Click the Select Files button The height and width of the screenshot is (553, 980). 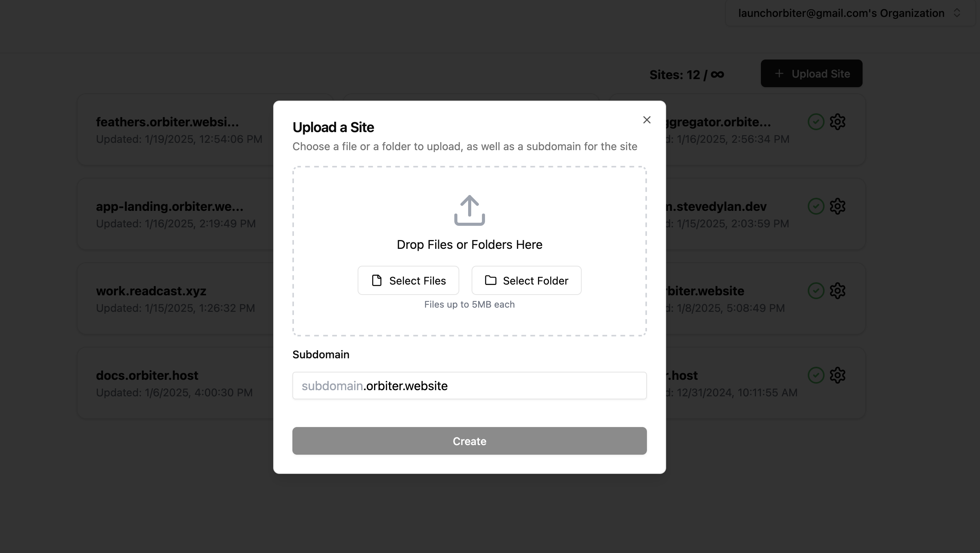tap(408, 280)
